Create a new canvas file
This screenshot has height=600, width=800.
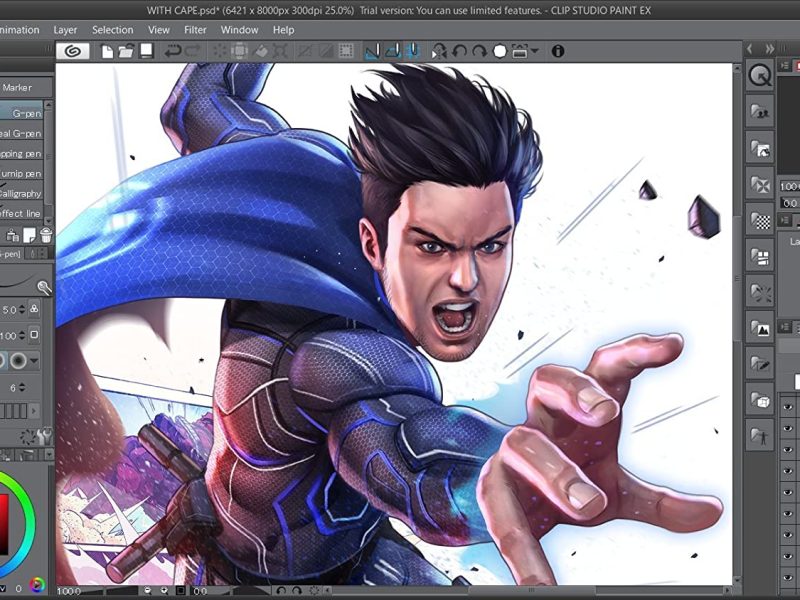[x=107, y=51]
